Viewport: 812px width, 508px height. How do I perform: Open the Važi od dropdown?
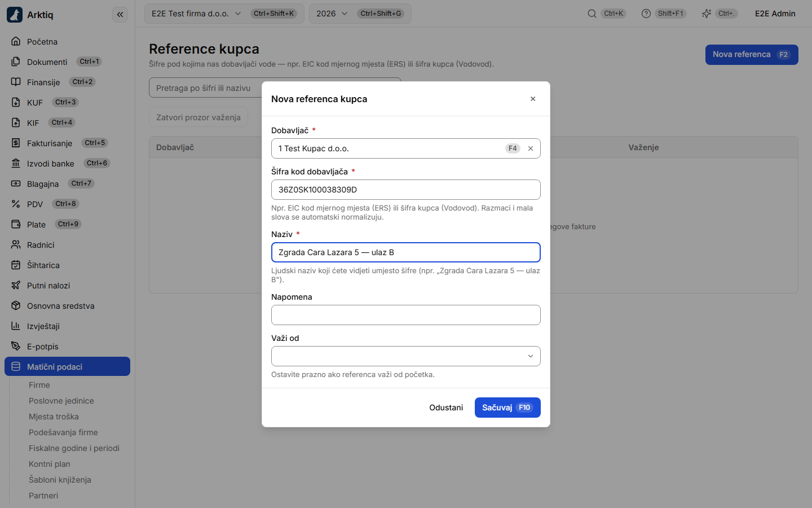[x=406, y=356]
